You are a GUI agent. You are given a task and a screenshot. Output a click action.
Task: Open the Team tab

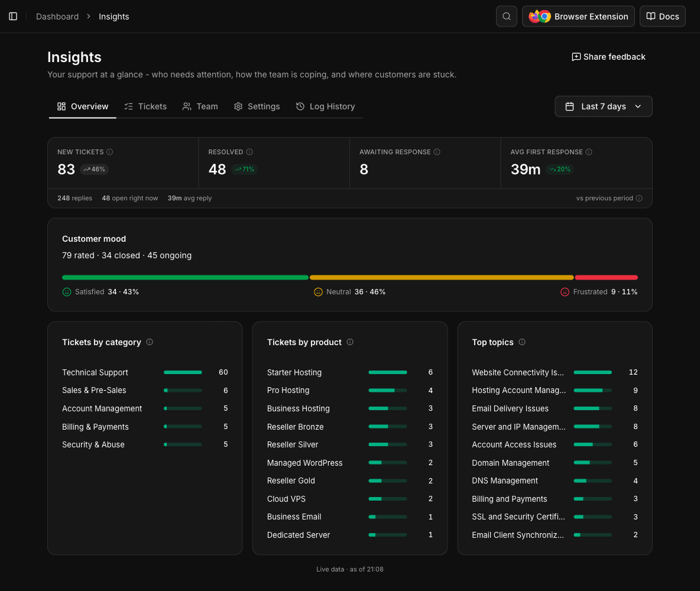(200, 106)
